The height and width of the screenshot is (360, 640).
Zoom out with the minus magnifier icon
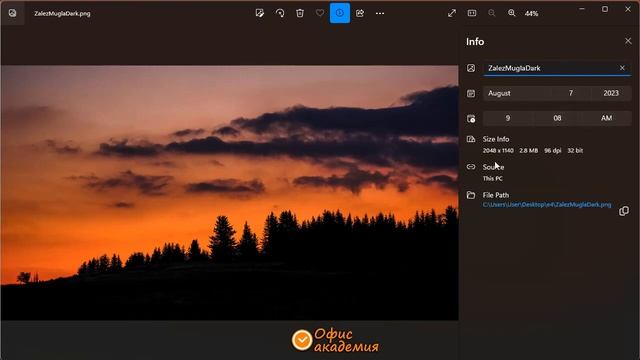point(492,13)
